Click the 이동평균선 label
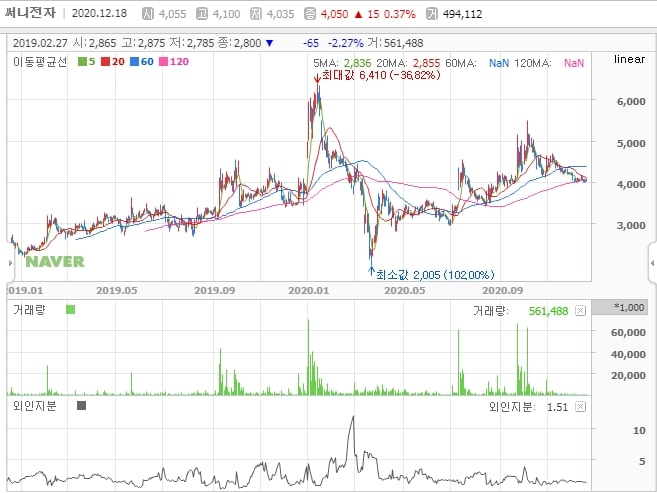 click(x=40, y=62)
